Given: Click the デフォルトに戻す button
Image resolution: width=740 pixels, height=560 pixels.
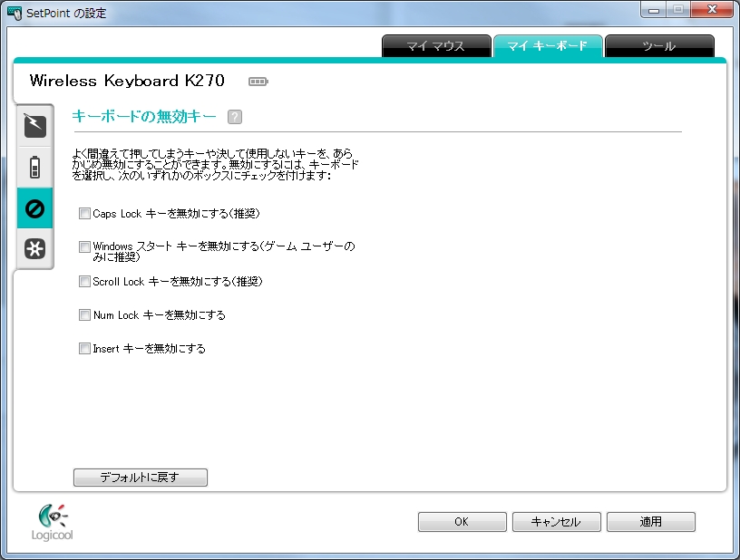Looking at the screenshot, I should tap(141, 477).
